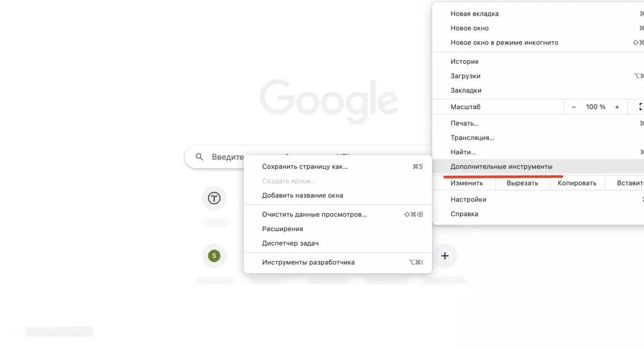Click the 'Копировать' edit button
Viewport: 644px width, 349px height.
point(577,183)
